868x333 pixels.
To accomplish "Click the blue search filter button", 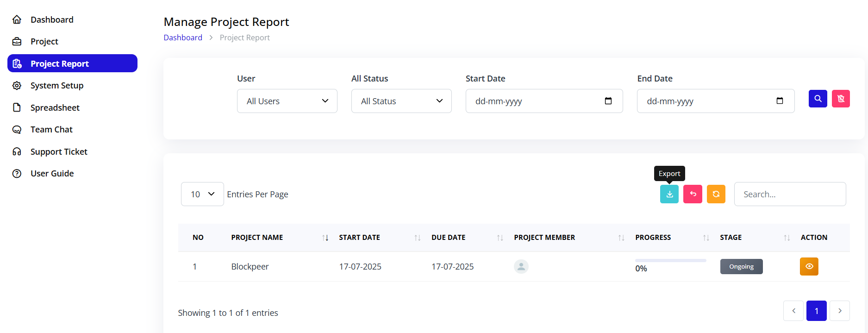I will point(818,99).
